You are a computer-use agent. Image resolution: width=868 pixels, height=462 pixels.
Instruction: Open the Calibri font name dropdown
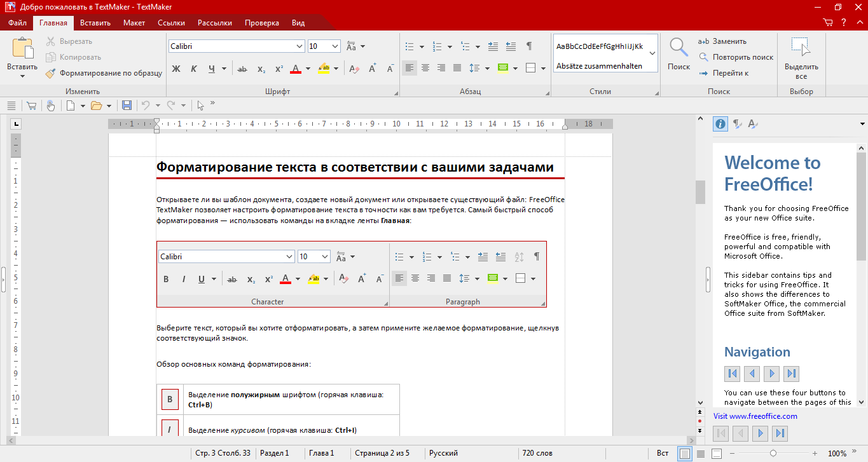300,46
